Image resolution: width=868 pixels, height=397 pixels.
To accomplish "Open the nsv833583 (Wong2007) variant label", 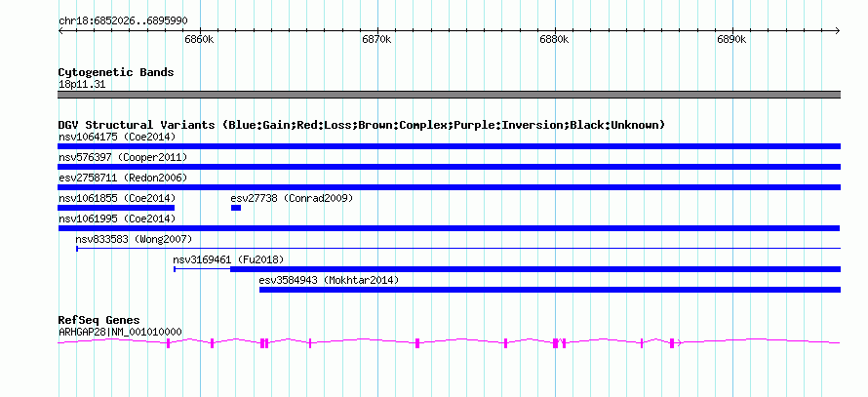I will 134,239.
